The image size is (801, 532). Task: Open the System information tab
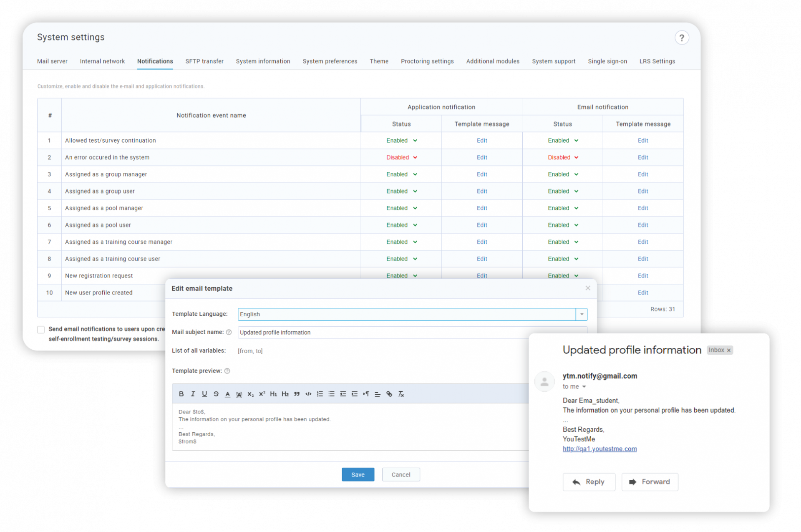tap(263, 61)
